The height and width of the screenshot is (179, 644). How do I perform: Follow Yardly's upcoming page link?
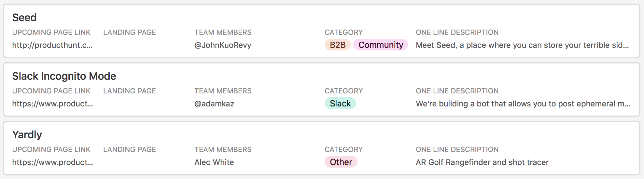coord(53,162)
